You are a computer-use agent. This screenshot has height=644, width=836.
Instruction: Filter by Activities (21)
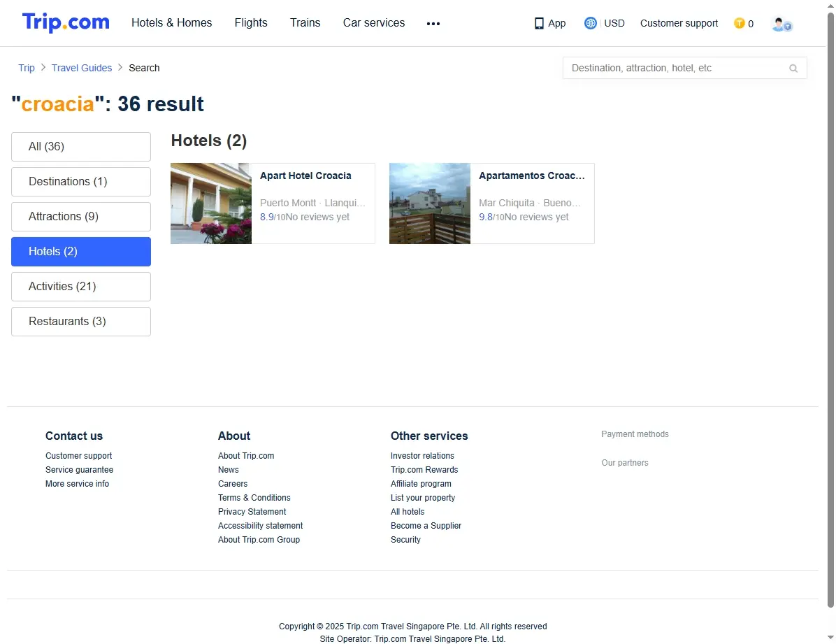coord(81,287)
